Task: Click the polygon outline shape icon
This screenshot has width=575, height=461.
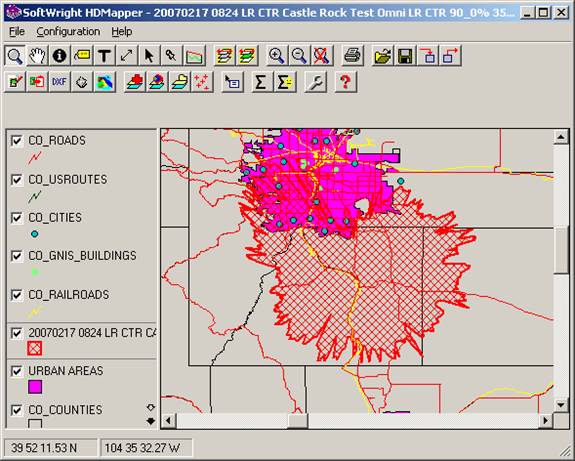Action: click(82, 82)
